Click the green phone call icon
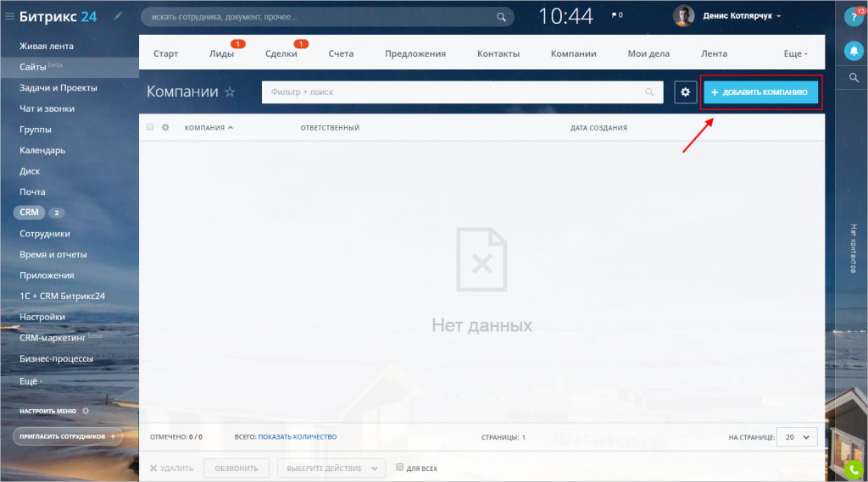Viewport: 868px width, 482px height. click(x=854, y=468)
